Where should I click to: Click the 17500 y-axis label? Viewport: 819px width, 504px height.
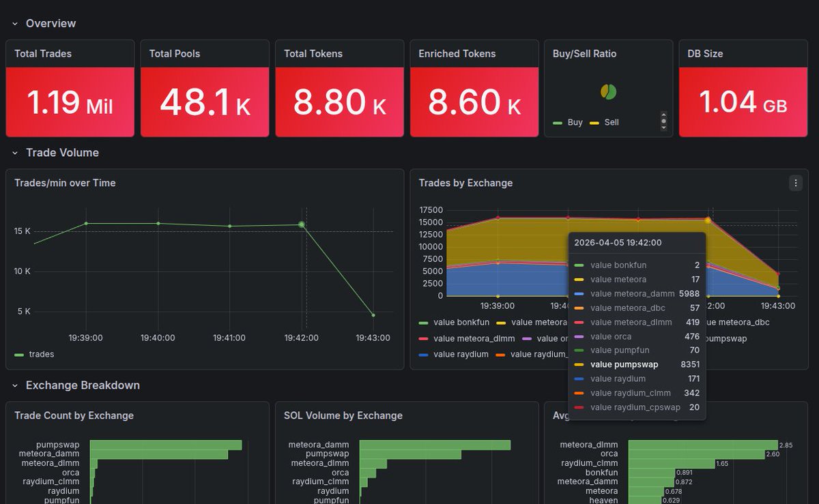pos(431,210)
